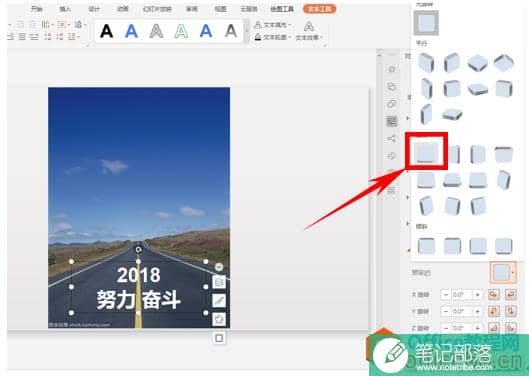Switch to the 绘图工具 tab

pos(282,9)
